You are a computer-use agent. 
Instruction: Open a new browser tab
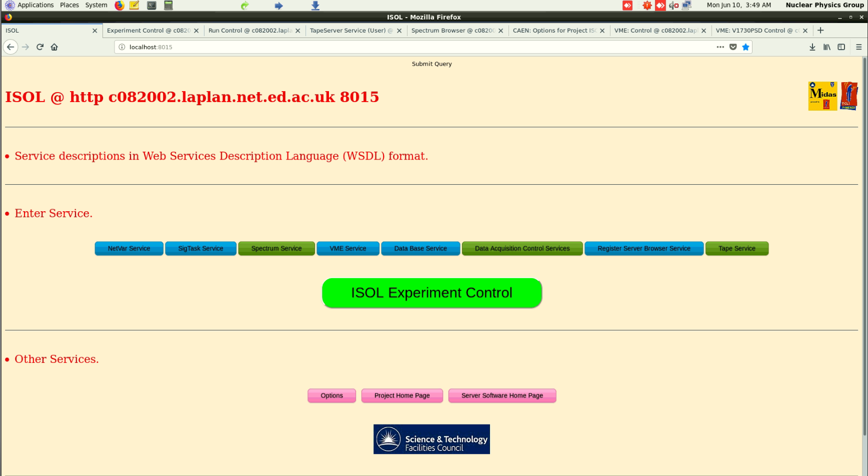pos(820,31)
